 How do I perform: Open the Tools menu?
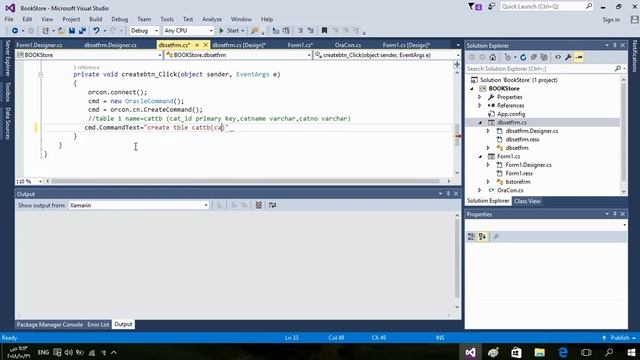(167, 19)
